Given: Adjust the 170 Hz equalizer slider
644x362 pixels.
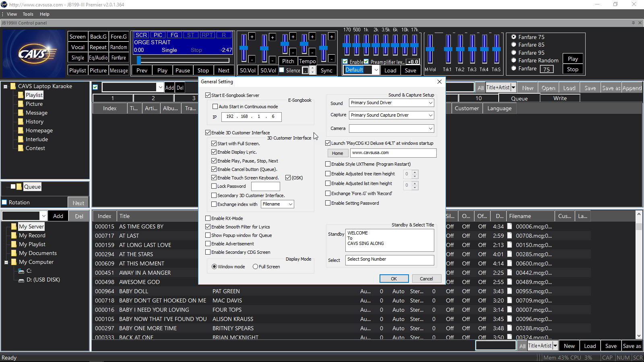Looking at the screenshot, I should pyautogui.click(x=347, y=45).
